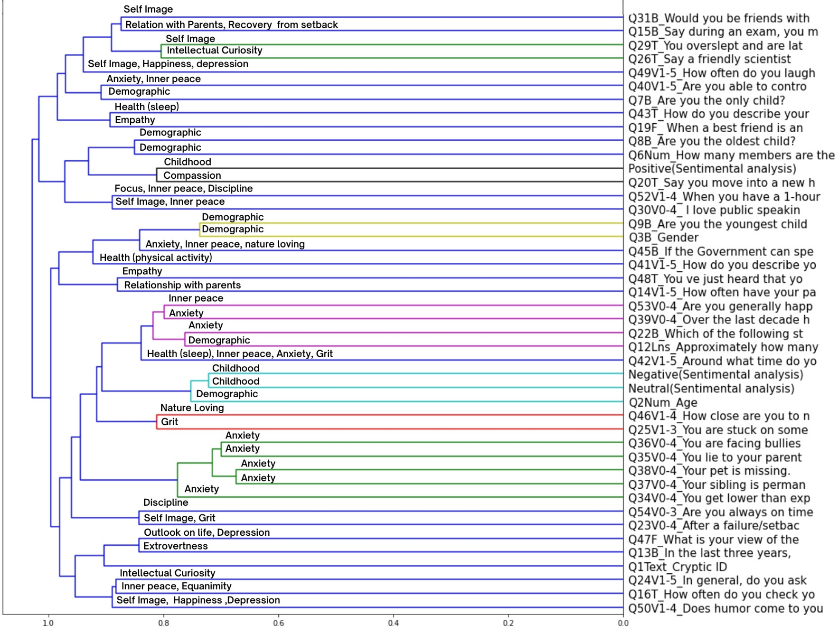Image resolution: width=840 pixels, height=631 pixels.
Task: Select 'Q48T_You ve just heard that yo' label
Action: tap(715, 279)
